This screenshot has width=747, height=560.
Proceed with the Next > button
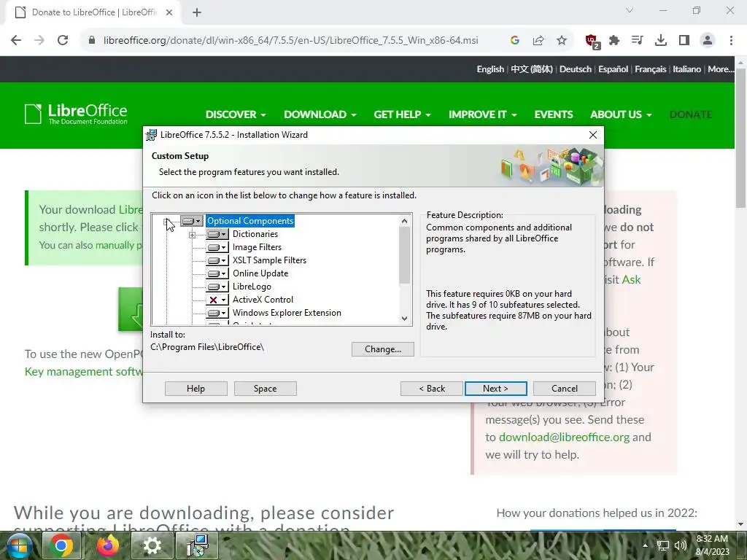[495, 389]
